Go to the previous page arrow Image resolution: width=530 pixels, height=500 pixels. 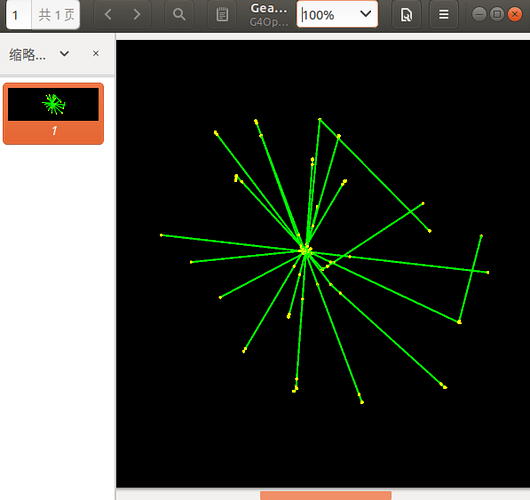[108, 15]
